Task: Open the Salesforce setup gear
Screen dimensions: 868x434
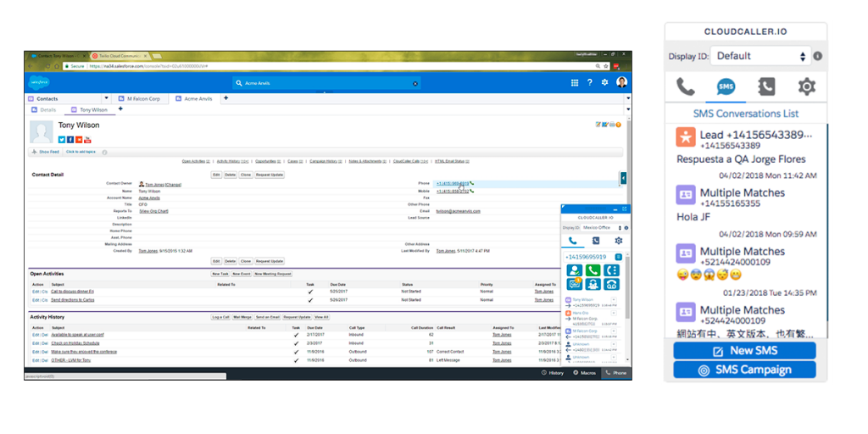Action: pyautogui.click(x=604, y=82)
